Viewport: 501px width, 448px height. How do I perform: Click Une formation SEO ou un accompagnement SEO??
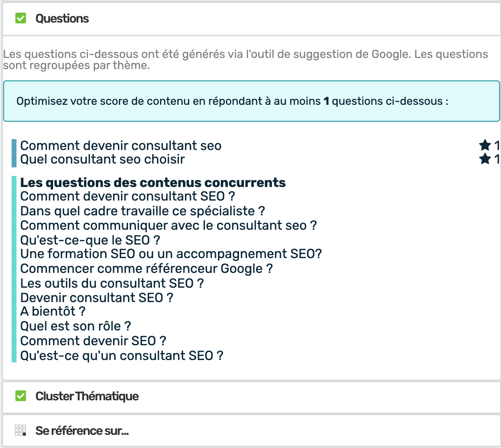coord(171,254)
